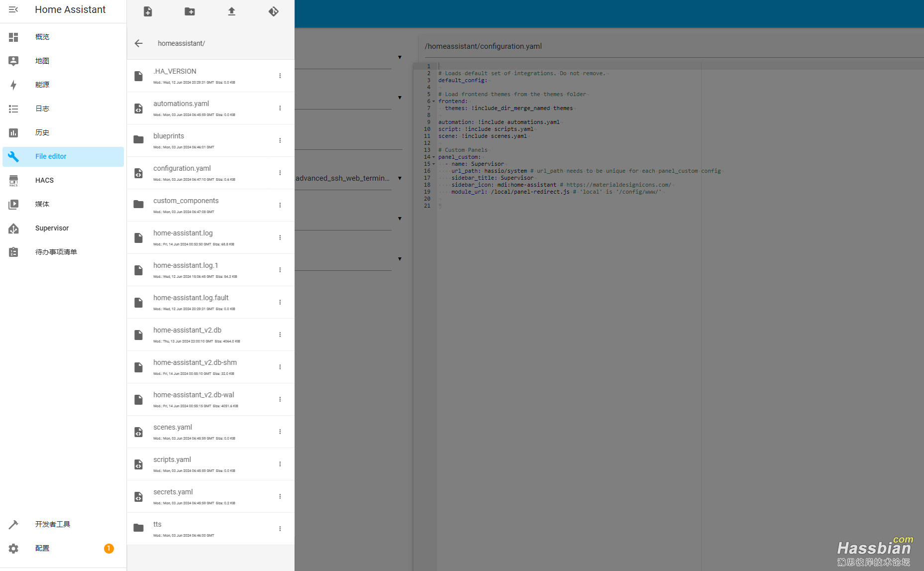Click the custom_components folder icon
This screenshot has height=571, width=924.
139,204
